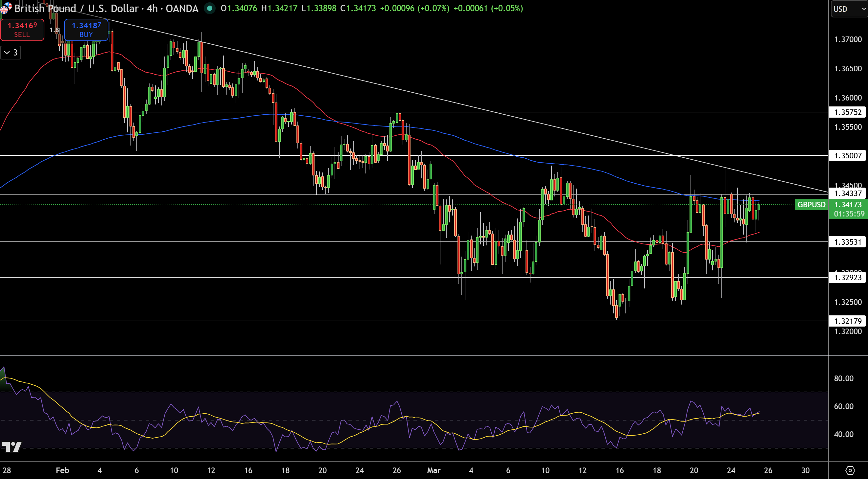Select the 1.35007 horizontal line price label

847,155
